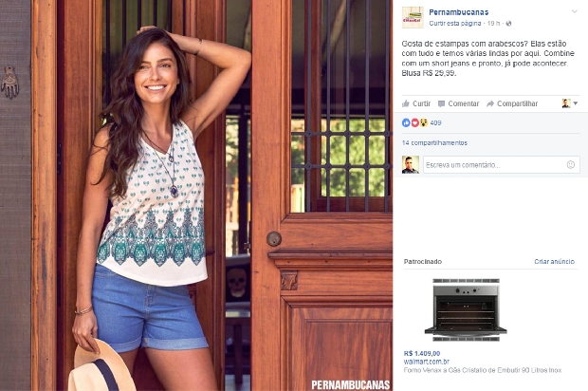Image resolution: width=588 pixels, height=391 pixels.
Task: Open the oven product ad thumbnail
Action: [x=466, y=310]
